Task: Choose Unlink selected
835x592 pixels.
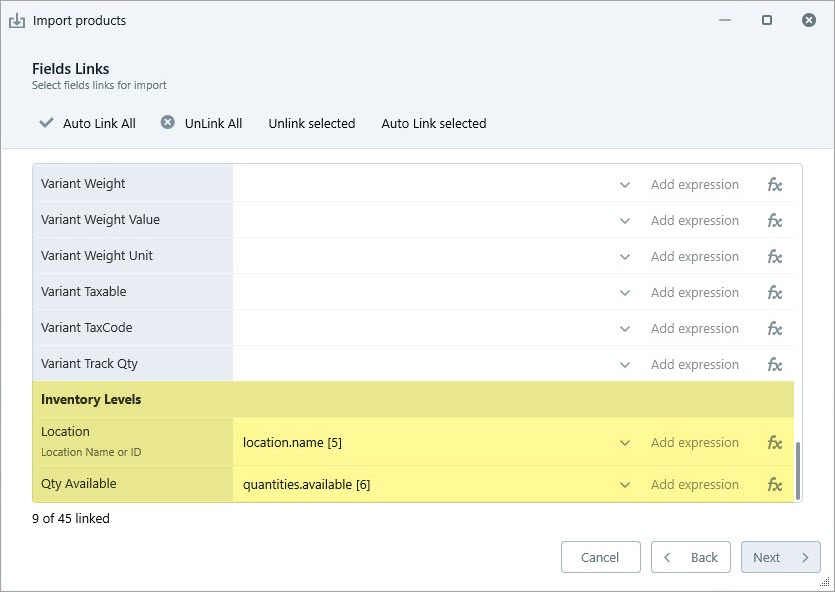Action: click(312, 124)
